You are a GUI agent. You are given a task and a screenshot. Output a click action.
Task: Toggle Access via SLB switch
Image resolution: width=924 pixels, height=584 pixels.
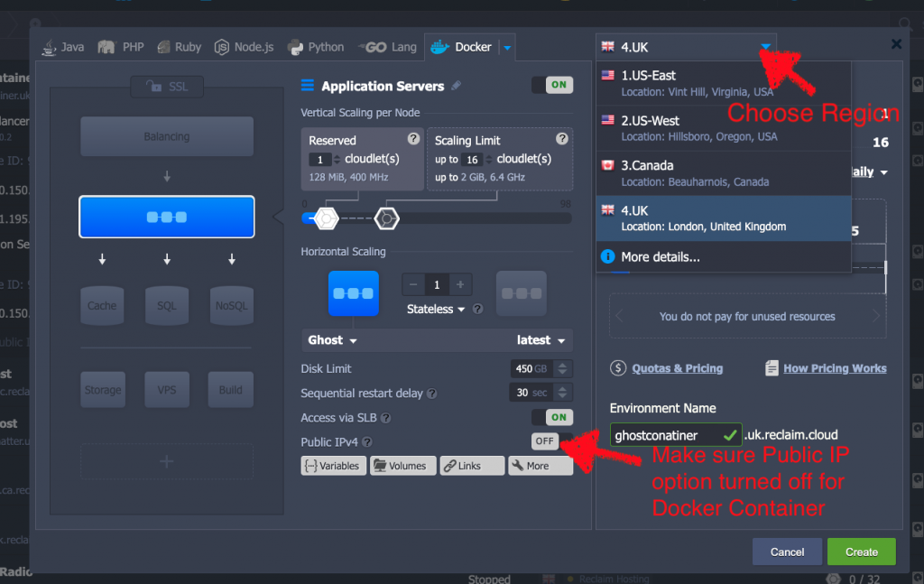(x=552, y=417)
